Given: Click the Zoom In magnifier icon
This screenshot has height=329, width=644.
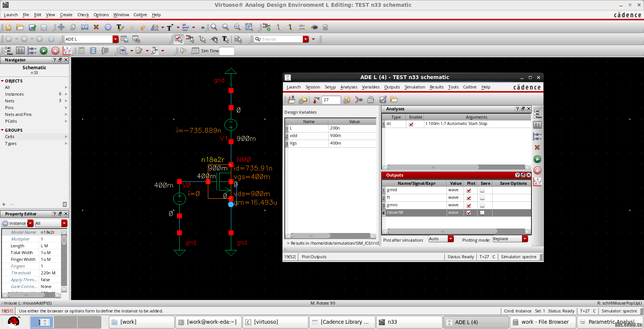Looking at the screenshot, I should (214, 27).
